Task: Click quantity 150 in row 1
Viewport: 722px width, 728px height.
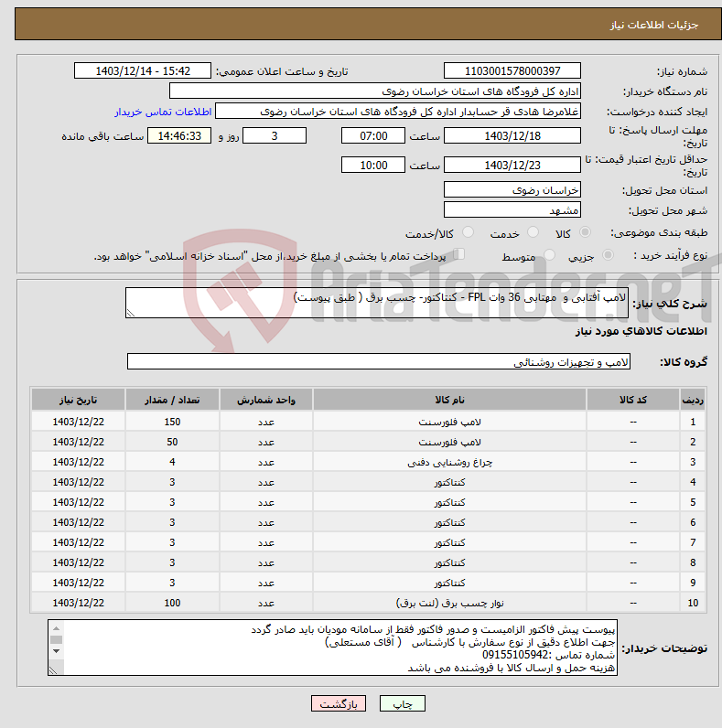Action: [172, 422]
